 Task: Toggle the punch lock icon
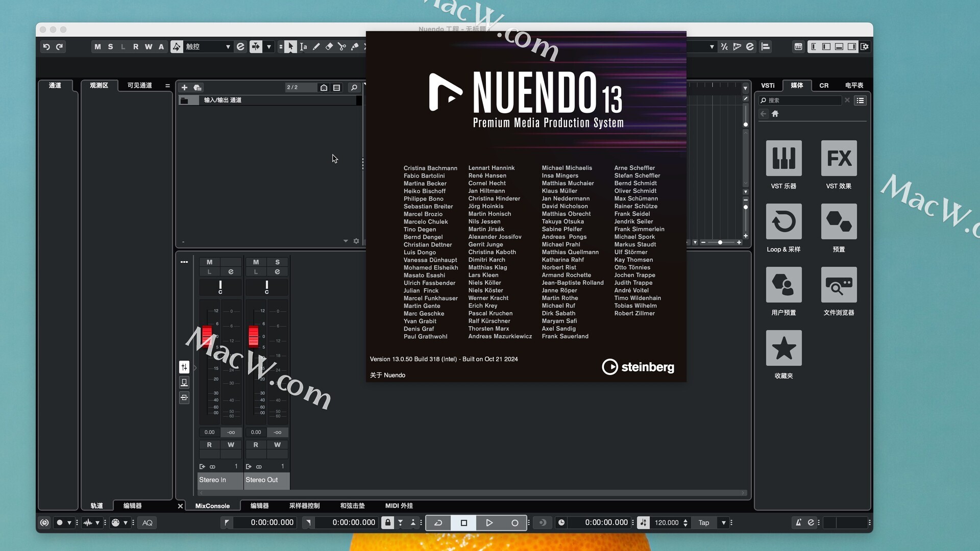coord(387,522)
